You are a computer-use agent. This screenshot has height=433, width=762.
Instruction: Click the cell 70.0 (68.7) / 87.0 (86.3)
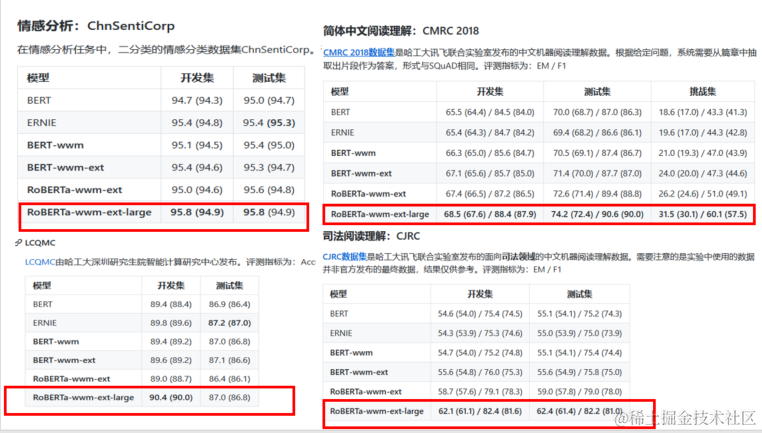pyautogui.click(x=597, y=112)
